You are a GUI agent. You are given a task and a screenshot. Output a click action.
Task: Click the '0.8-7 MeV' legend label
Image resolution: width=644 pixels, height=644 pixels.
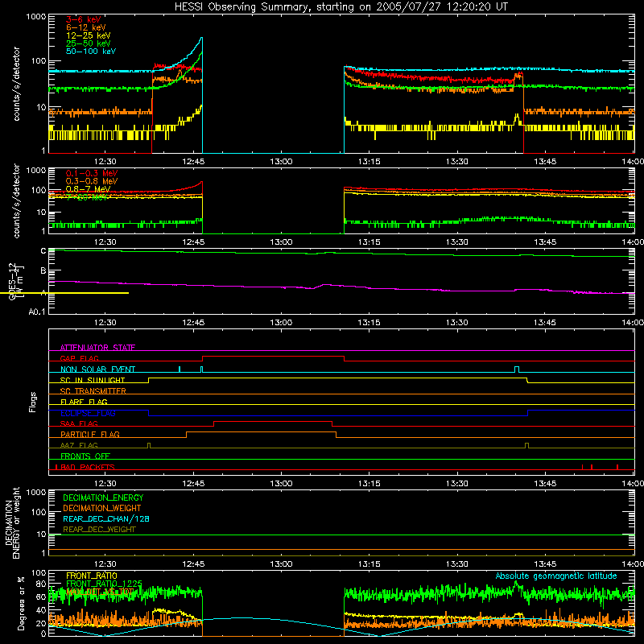(88, 189)
